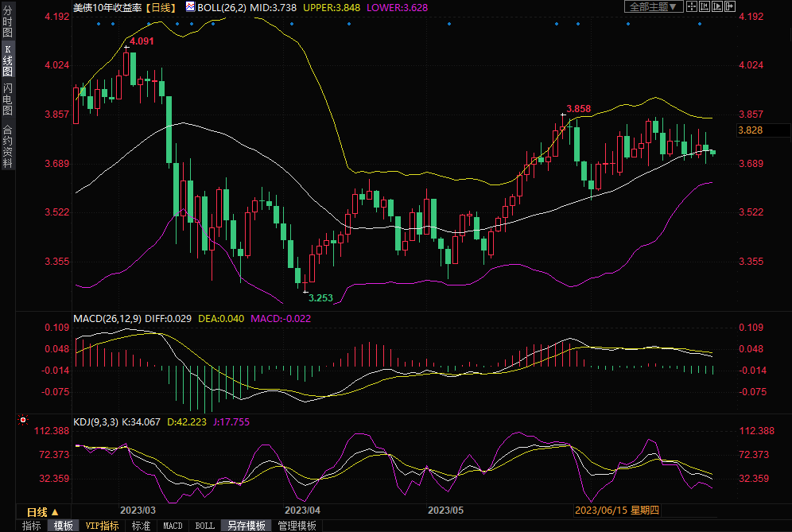Open the 闪电图 sidebar tab
Image resolution: width=792 pixels, height=532 pixels.
coord(7,99)
